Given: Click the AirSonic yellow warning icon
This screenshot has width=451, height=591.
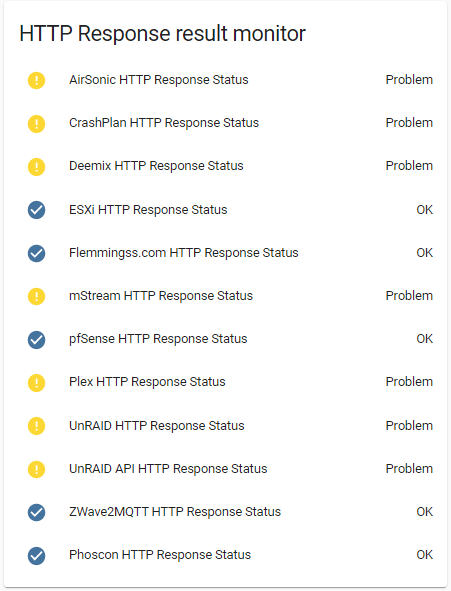Looking at the screenshot, I should coord(37,80).
